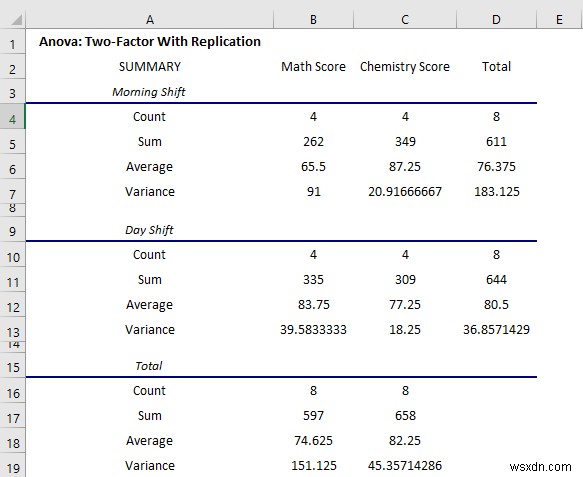Click the 'Variance' label in row 13

pyautogui.click(x=149, y=329)
